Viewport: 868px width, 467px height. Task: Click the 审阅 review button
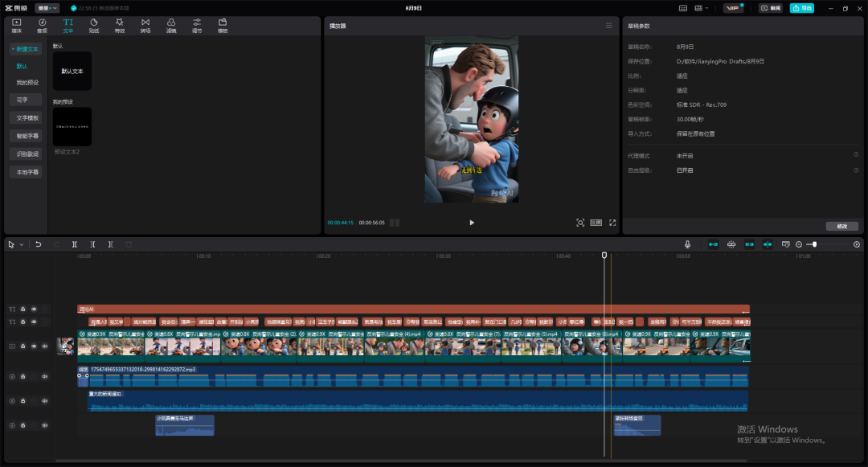[771, 8]
